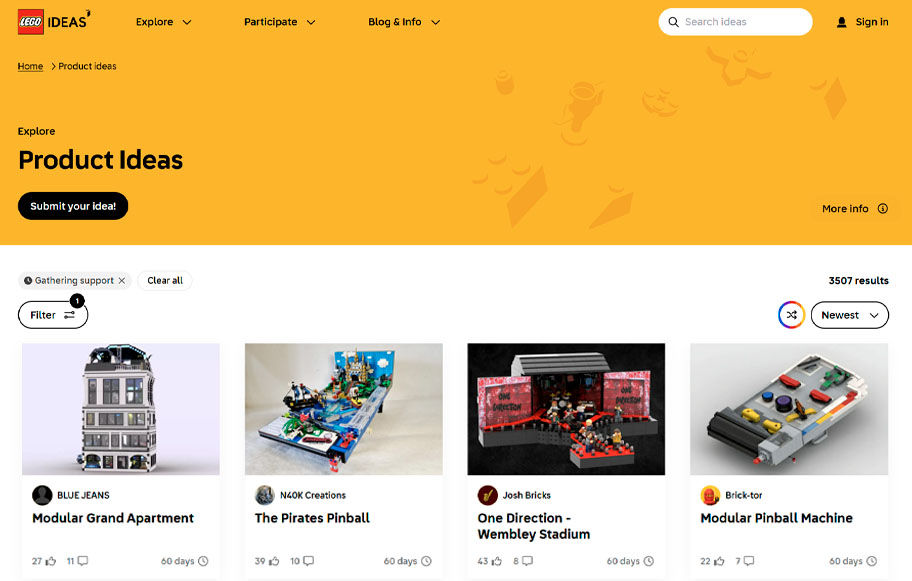Click the LEGO Ideas logo
912x581 pixels.
54,22
